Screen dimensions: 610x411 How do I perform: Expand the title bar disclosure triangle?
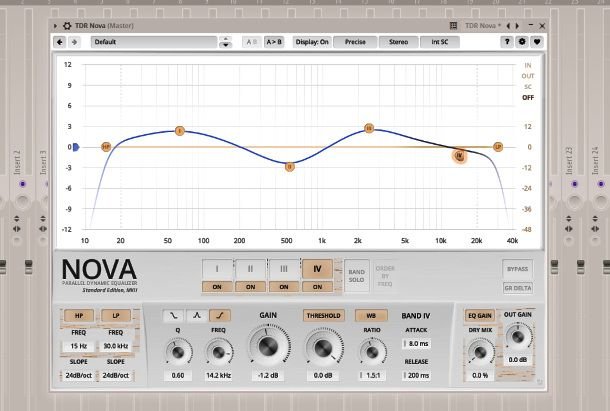tap(55, 26)
